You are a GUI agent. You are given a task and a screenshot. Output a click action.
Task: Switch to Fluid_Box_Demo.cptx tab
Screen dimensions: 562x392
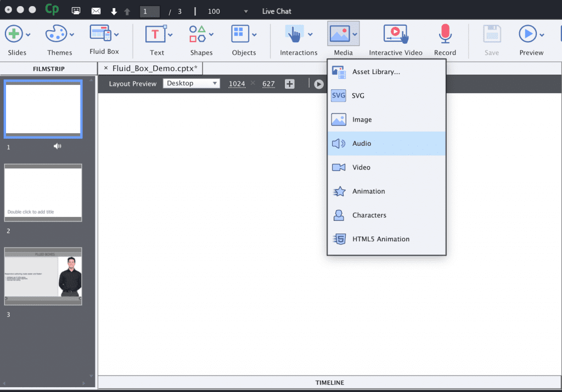[x=155, y=69]
